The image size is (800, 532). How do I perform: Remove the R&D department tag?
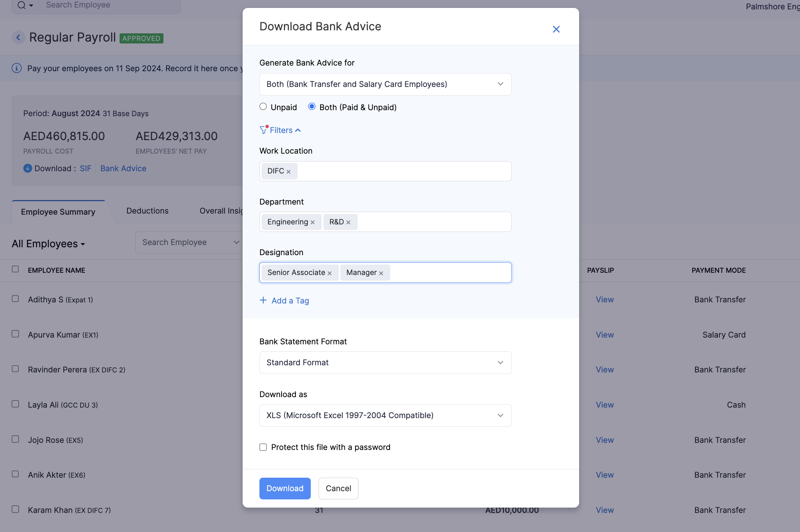click(348, 222)
